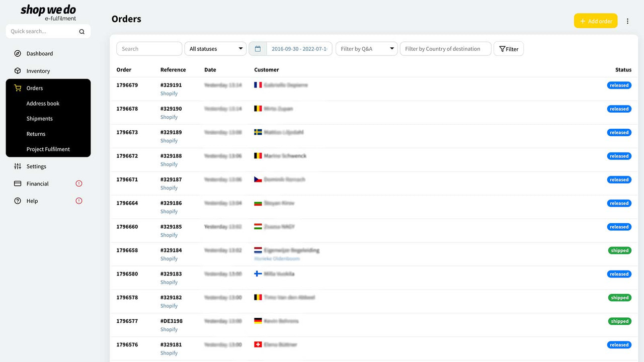
Task: Click the shipped status badge on order 1796658
Action: [619, 250]
